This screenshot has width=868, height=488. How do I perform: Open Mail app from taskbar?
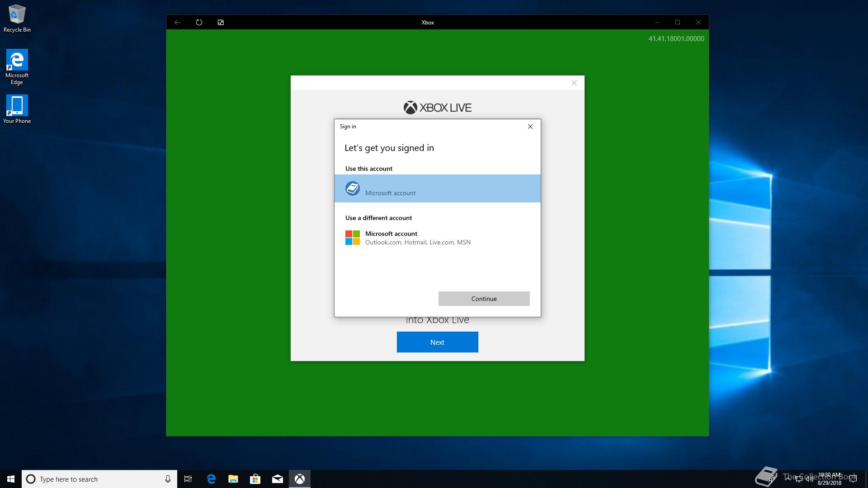[278, 479]
